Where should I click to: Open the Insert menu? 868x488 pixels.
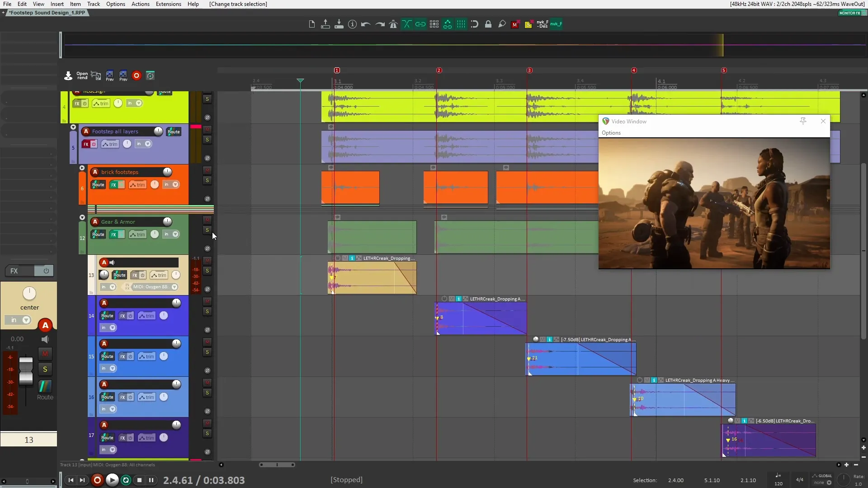(x=57, y=4)
